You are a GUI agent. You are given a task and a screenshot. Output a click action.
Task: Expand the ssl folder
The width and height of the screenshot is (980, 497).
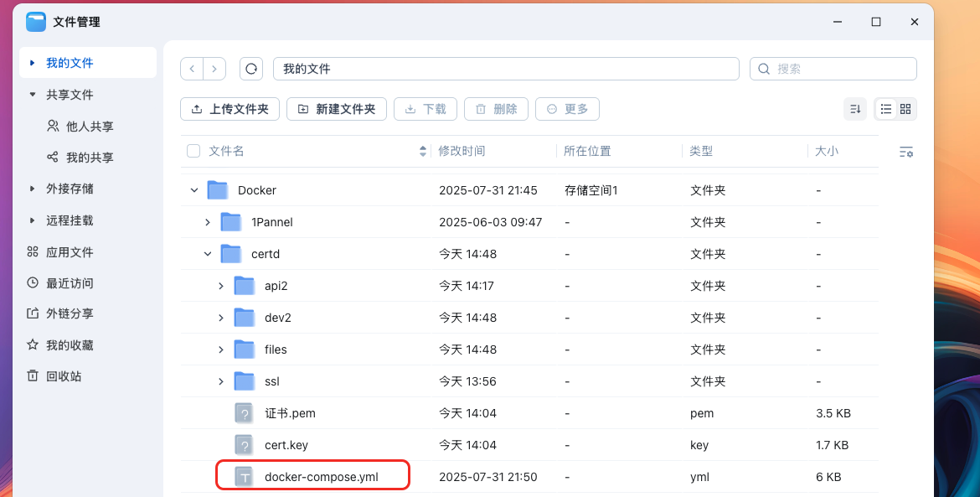(x=221, y=381)
